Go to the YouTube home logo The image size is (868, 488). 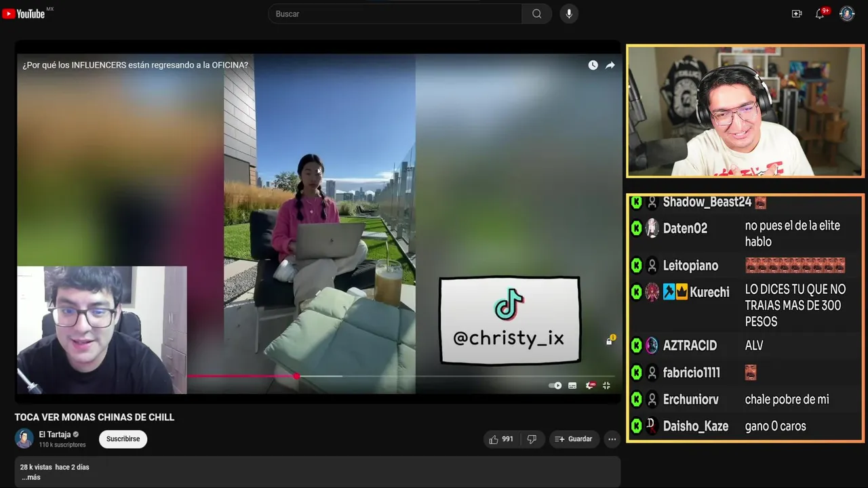24,14
